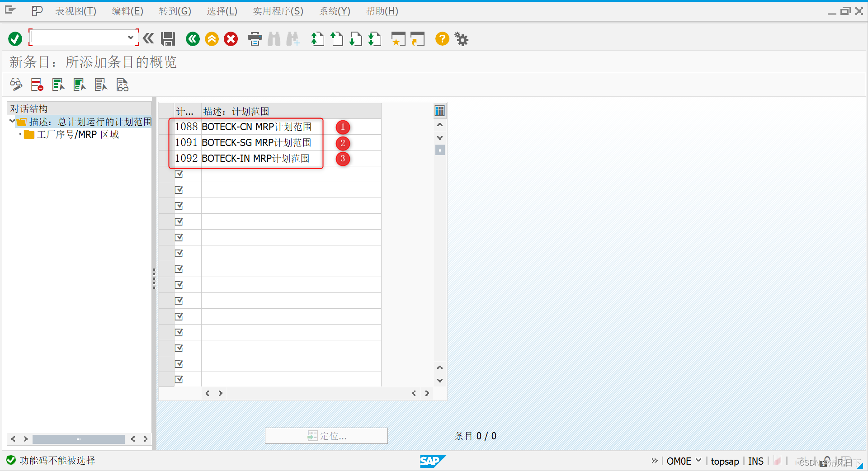This screenshot has width=868, height=471.
Task: Open the 转到(G) menu
Action: coord(175,11)
